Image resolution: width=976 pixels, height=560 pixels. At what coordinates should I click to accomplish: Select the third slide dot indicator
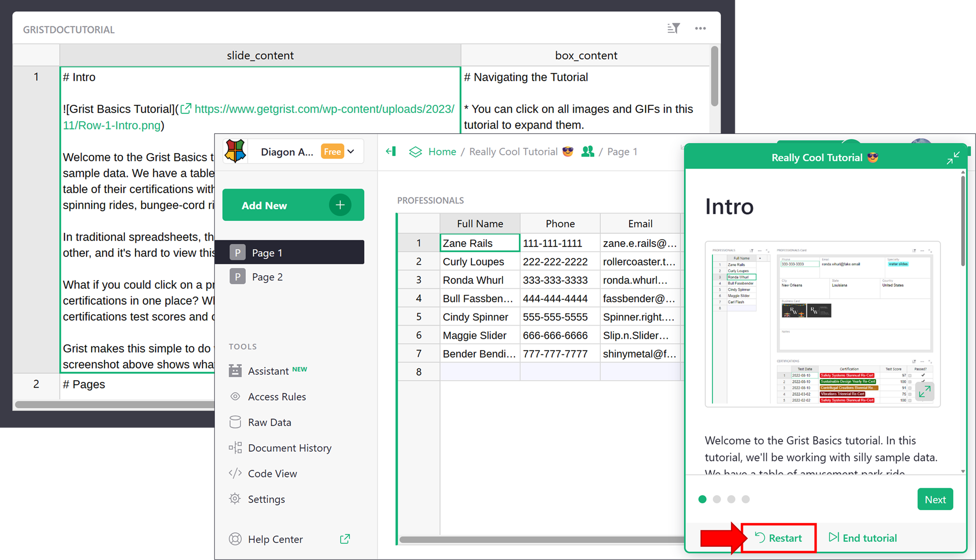(x=731, y=499)
